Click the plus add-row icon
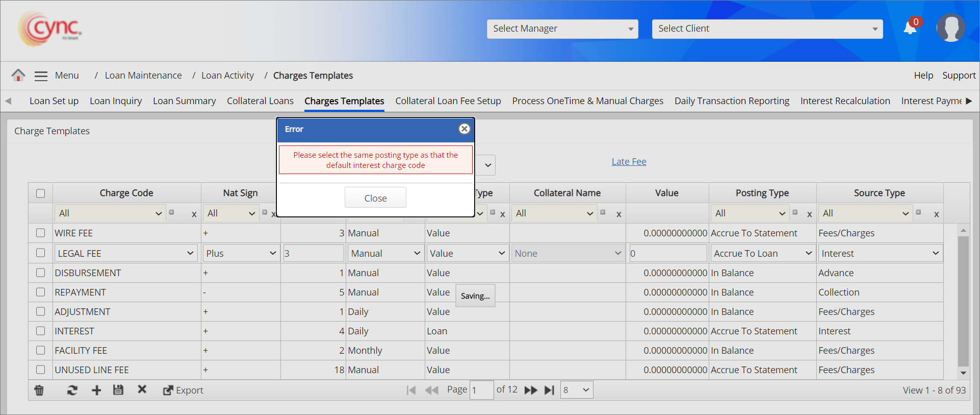This screenshot has height=415, width=980. tap(96, 390)
